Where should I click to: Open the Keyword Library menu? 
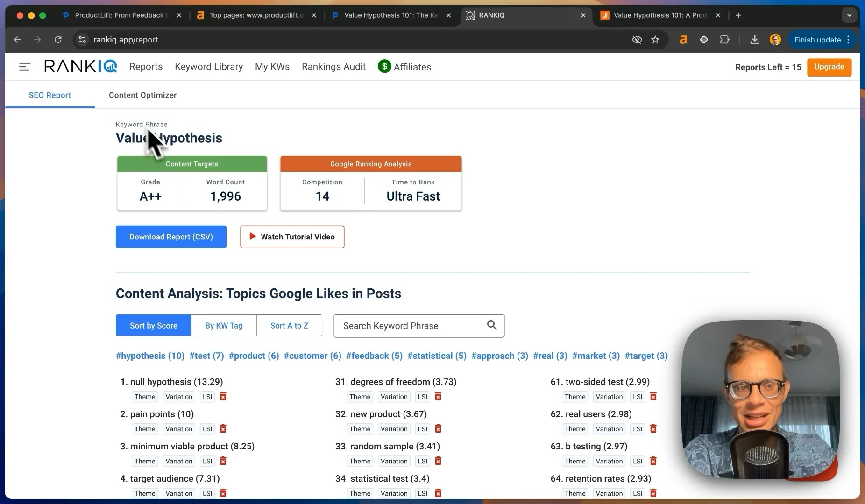point(209,67)
